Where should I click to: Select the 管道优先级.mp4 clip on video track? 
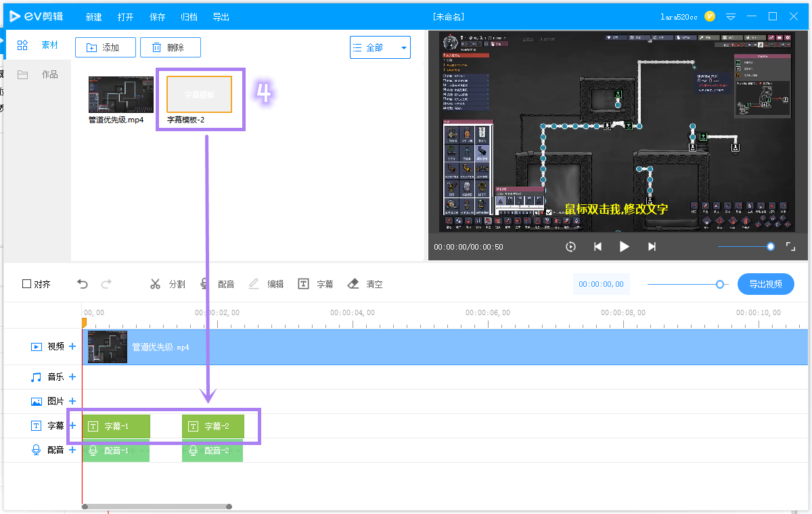coord(445,347)
